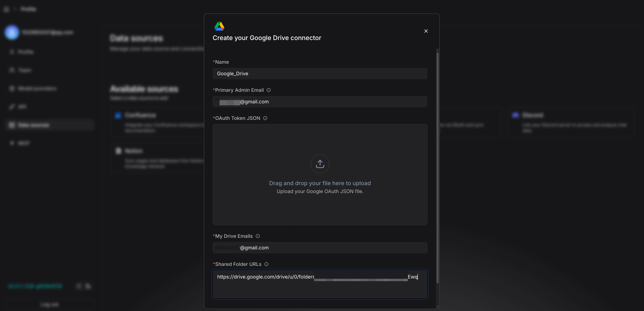The height and width of the screenshot is (311, 644).
Task: Close the Google Drive connector dialog
Action: [426, 31]
